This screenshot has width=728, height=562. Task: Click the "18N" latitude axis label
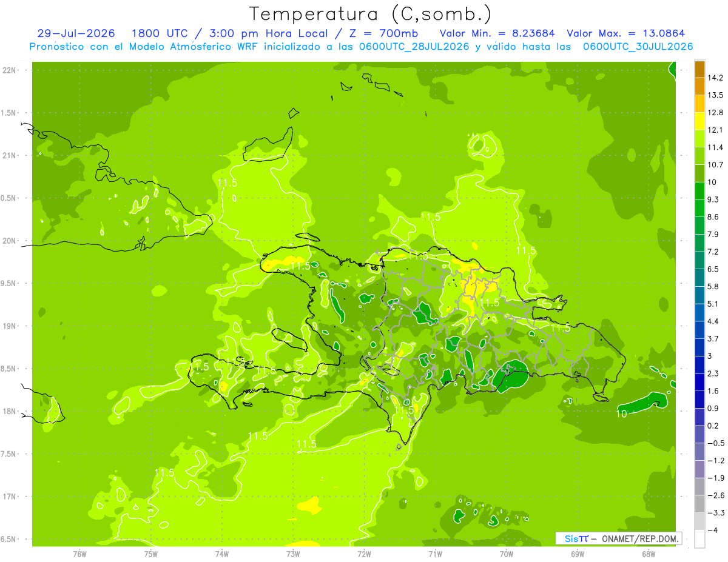(10, 411)
